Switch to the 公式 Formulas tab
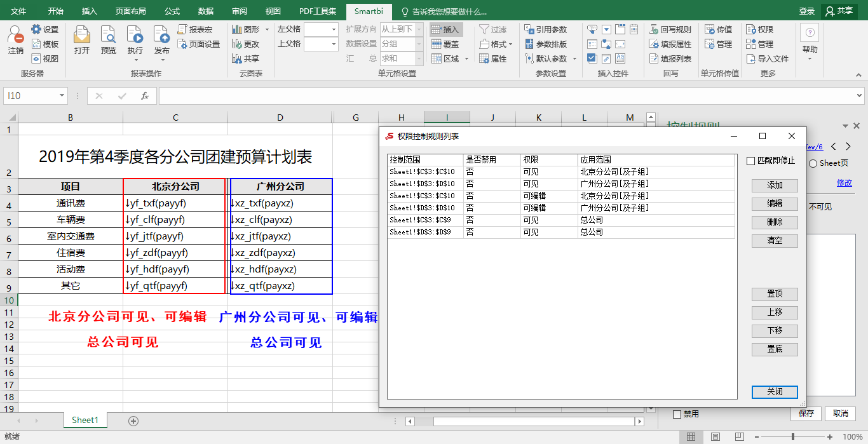The image size is (868, 444). coord(172,11)
